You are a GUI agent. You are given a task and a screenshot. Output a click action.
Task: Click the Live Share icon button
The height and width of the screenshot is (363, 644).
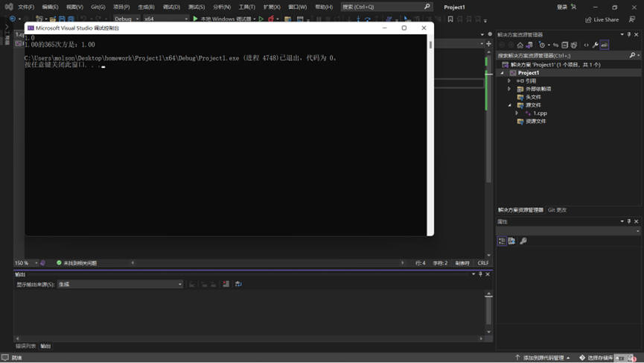click(x=602, y=19)
